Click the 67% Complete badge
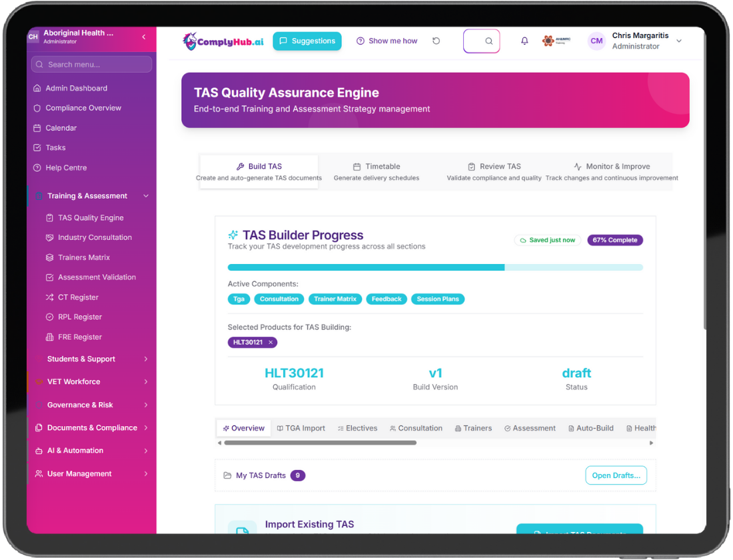733x560 pixels. click(615, 240)
